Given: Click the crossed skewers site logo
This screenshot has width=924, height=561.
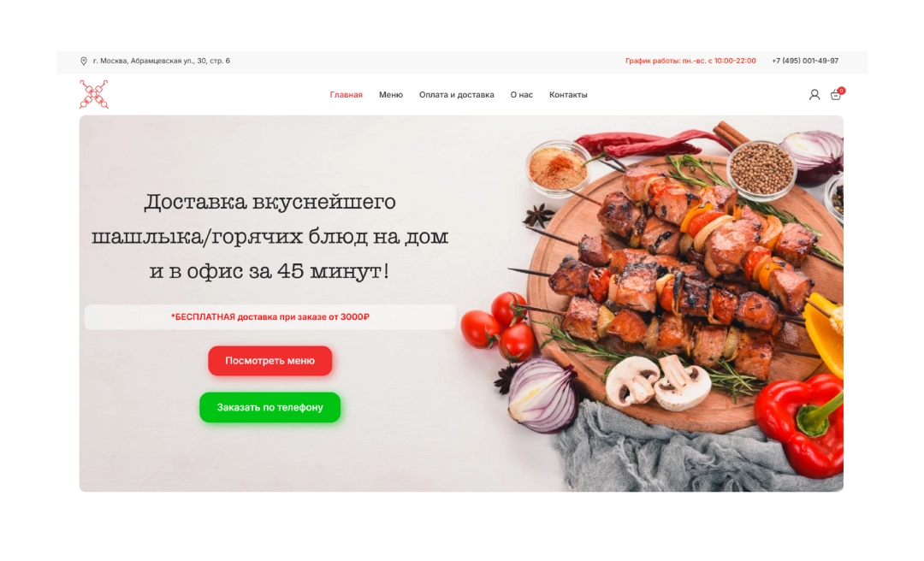Looking at the screenshot, I should (94, 94).
